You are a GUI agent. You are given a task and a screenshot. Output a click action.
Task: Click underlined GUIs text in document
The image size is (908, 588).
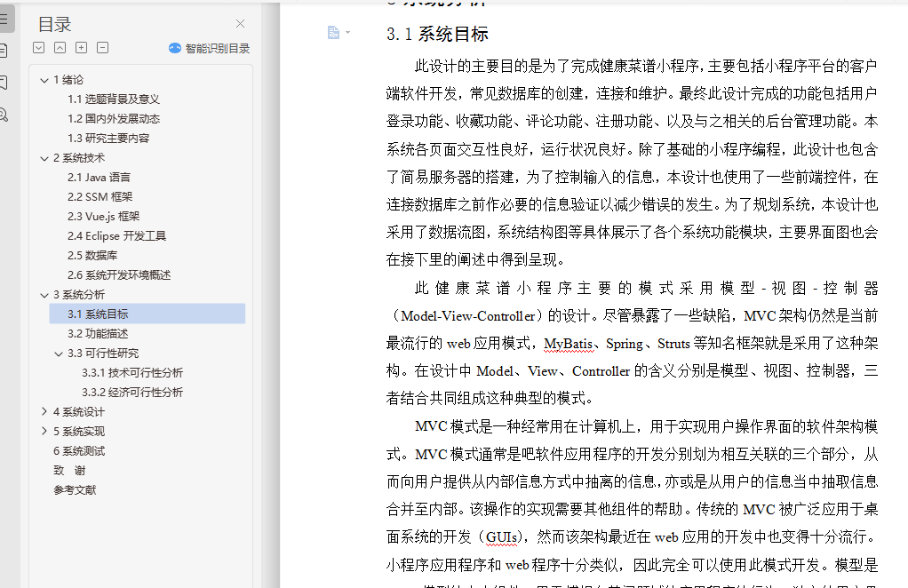(502, 537)
